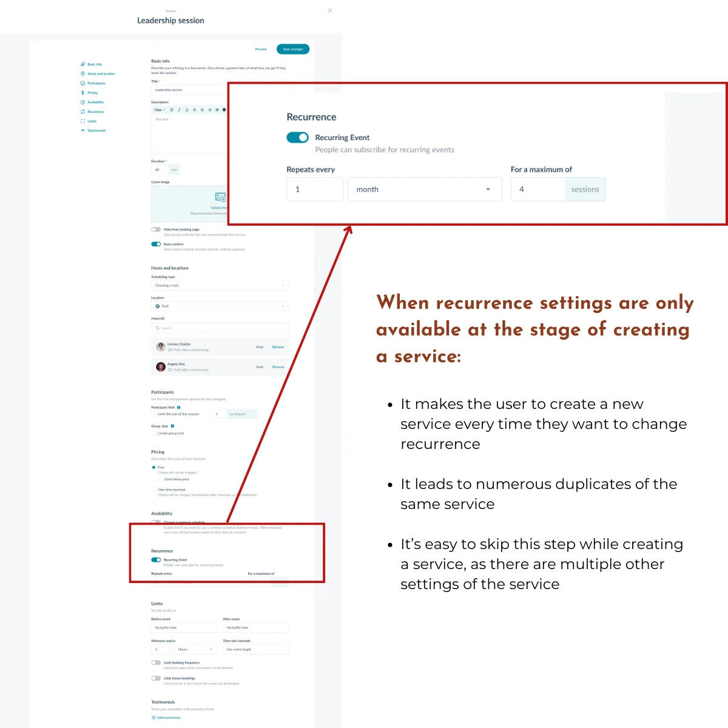728x728 pixels.
Task: Check the Create group chat checkbox
Action: click(153, 433)
